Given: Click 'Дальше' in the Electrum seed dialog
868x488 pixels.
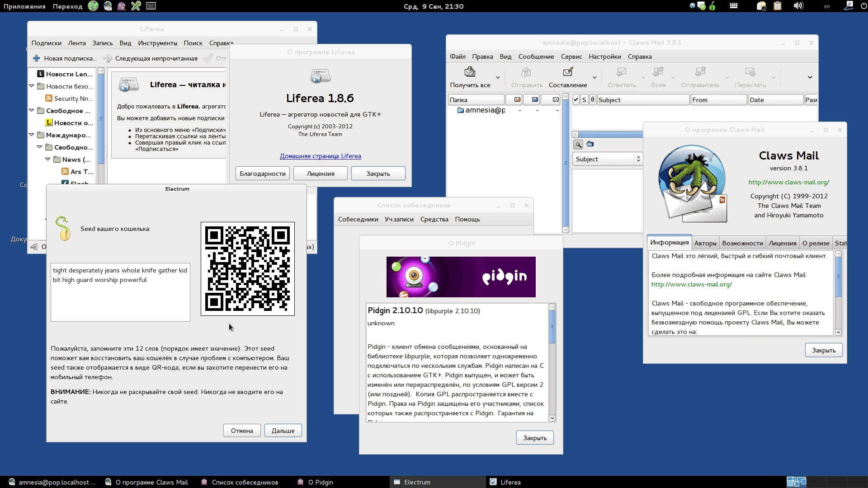Looking at the screenshot, I should [283, 431].
